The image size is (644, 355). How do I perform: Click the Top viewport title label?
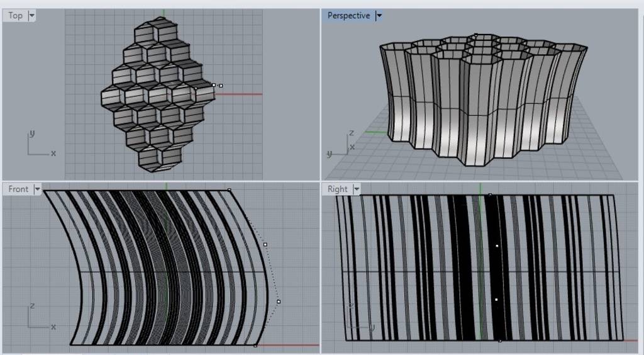tap(15, 16)
